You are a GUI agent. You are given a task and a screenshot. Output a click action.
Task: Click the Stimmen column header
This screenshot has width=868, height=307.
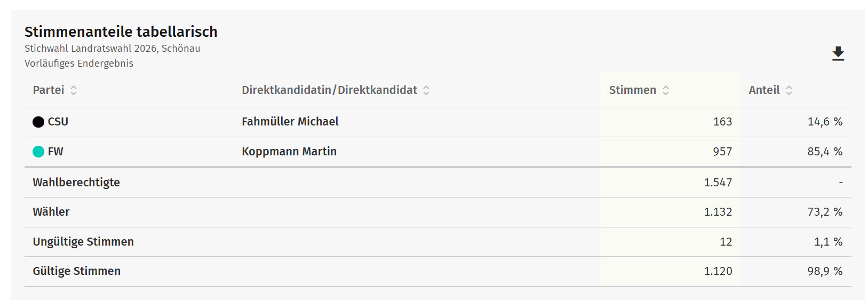tap(633, 90)
